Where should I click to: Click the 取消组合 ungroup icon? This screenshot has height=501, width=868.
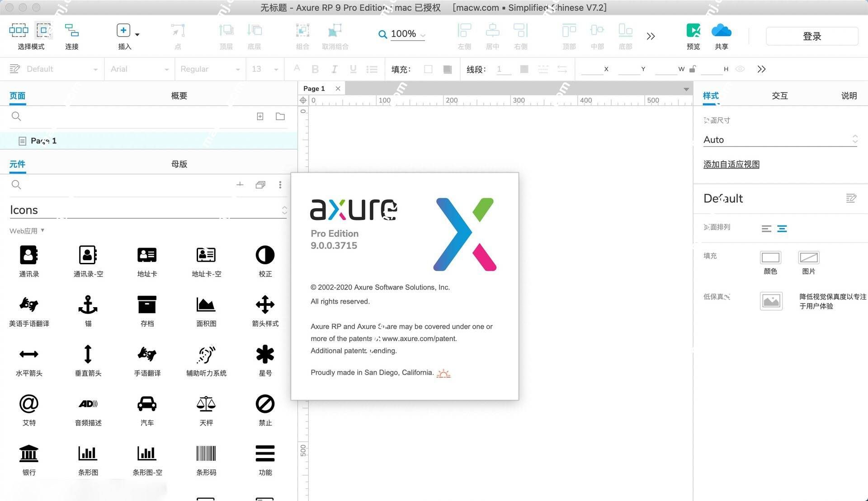pyautogui.click(x=335, y=30)
